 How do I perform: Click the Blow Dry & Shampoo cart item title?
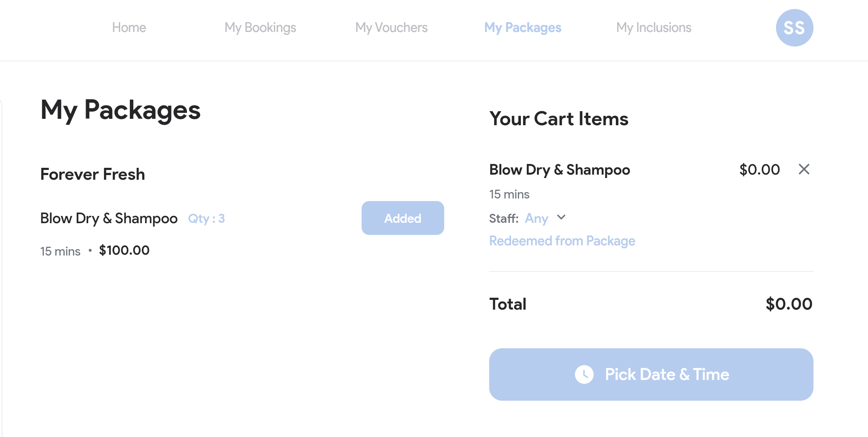(559, 170)
